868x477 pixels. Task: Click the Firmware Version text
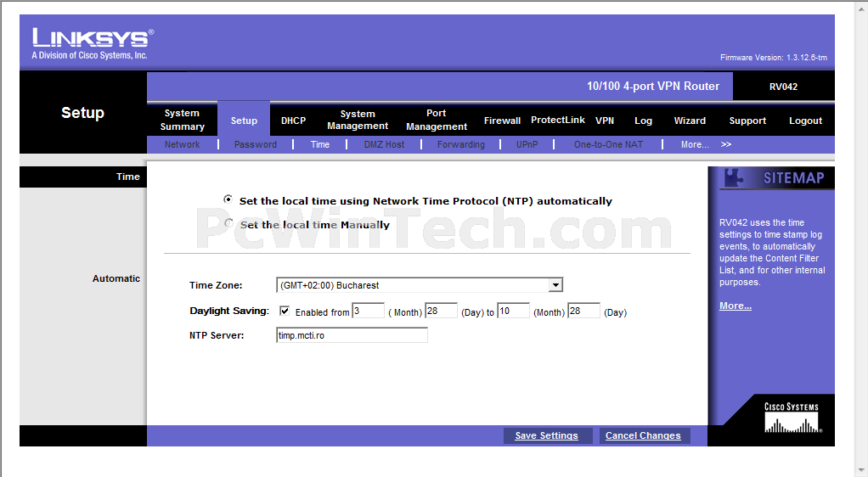(774, 58)
